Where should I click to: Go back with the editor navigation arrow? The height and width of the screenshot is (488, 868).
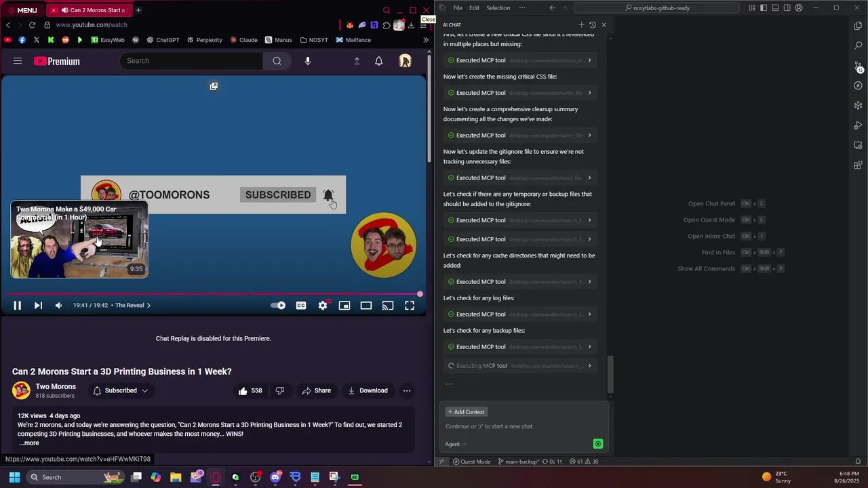552,8
